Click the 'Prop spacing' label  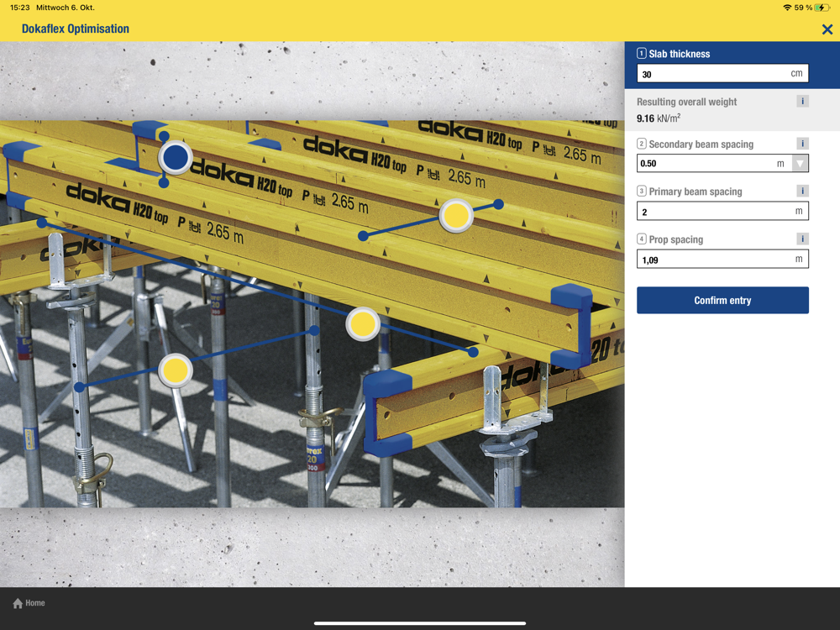pyautogui.click(x=676, y=239)
